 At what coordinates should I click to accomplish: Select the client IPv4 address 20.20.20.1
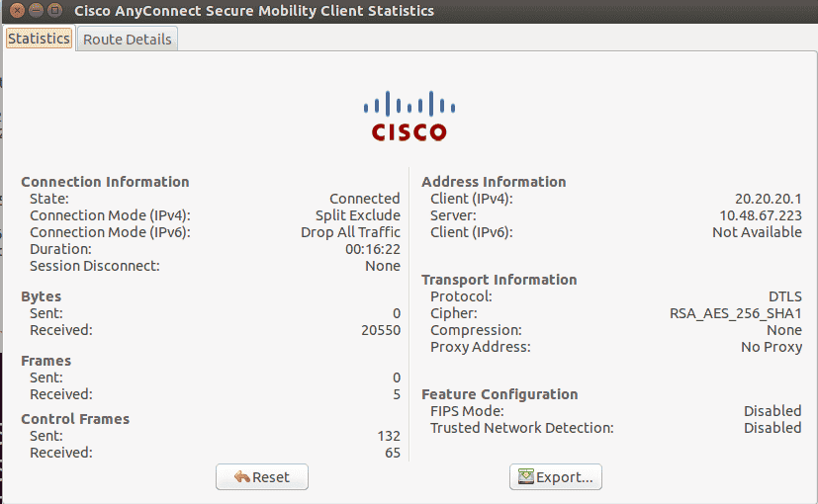pyautogui.click(x=769, y=199)
